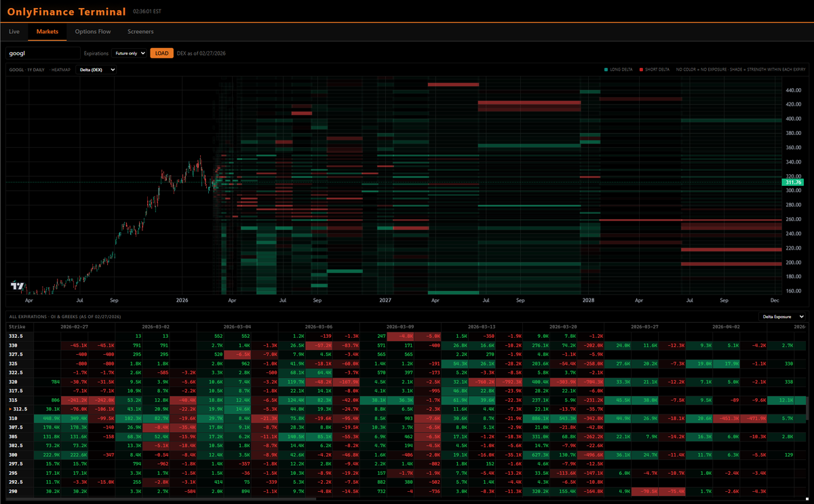Click the -113.6K cell in table
This screenshot has width=814, height=504.
click(563, 473)
